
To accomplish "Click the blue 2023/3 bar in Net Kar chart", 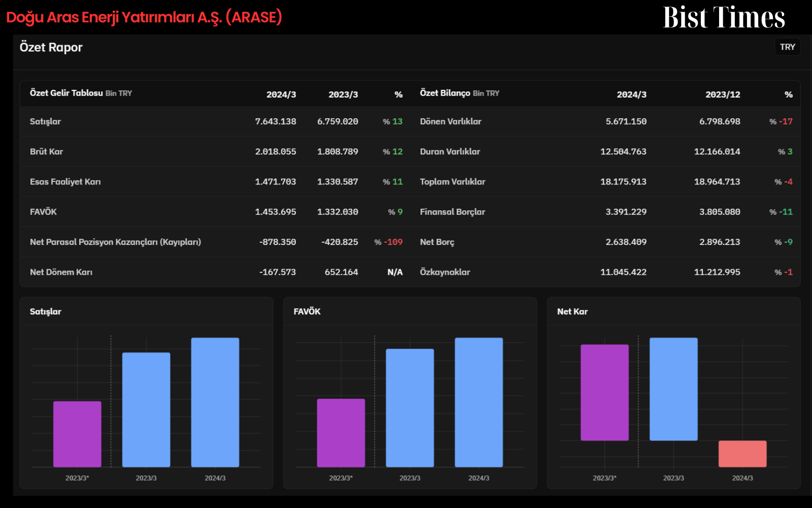I will pyautogui.click(x=673, y=389).
